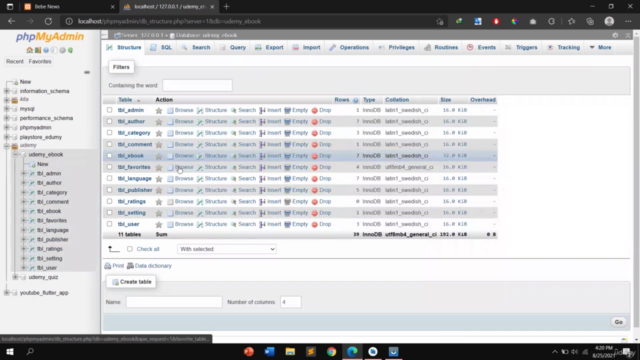This screenshot has width=640, height=360.
Task: Select the tbl_user checkbox
Action: 109,224
